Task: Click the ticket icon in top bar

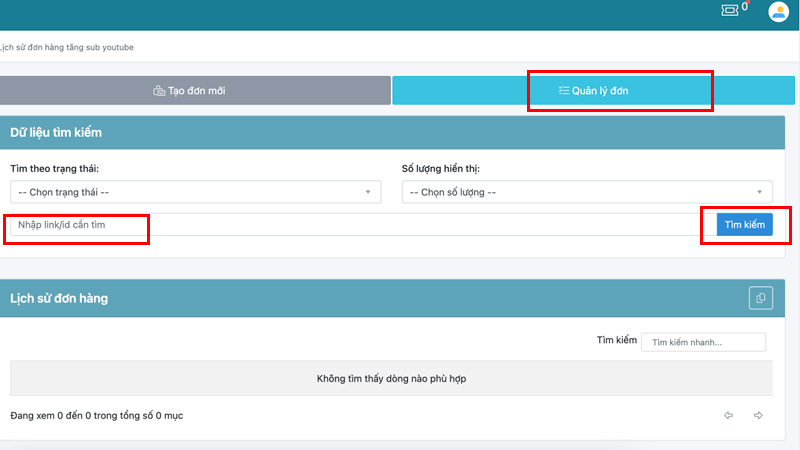Action: (x=730, y=10)
